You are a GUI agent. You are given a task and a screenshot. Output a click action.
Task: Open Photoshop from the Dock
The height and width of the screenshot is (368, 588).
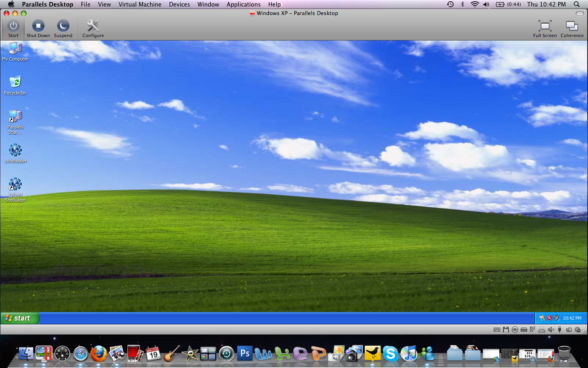click(x=245, y=353)
